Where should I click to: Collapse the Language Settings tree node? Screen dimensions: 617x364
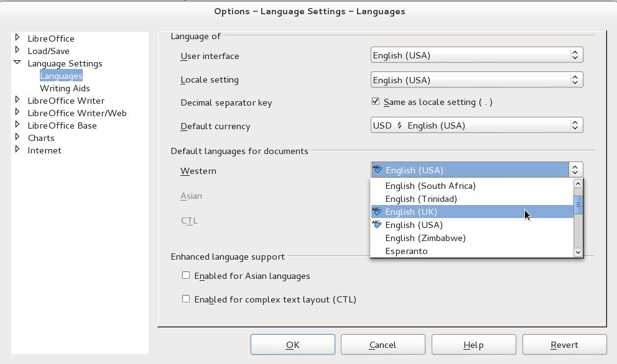[x=17, y=63]
